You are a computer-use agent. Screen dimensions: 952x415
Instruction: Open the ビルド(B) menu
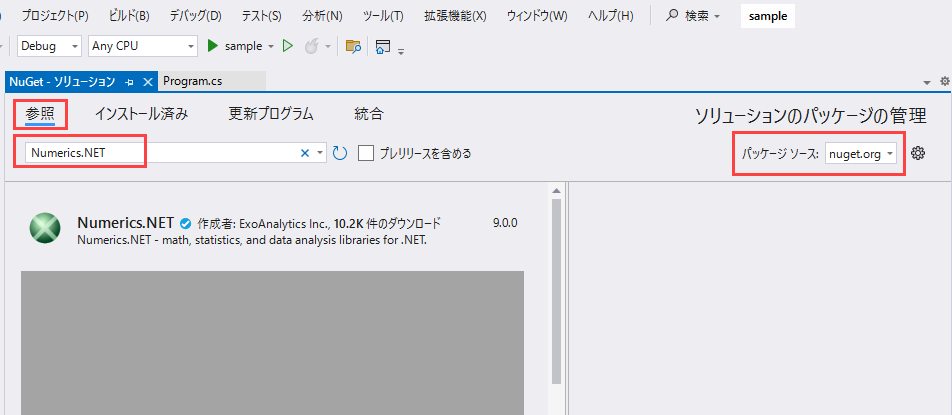tap(129, 16)
